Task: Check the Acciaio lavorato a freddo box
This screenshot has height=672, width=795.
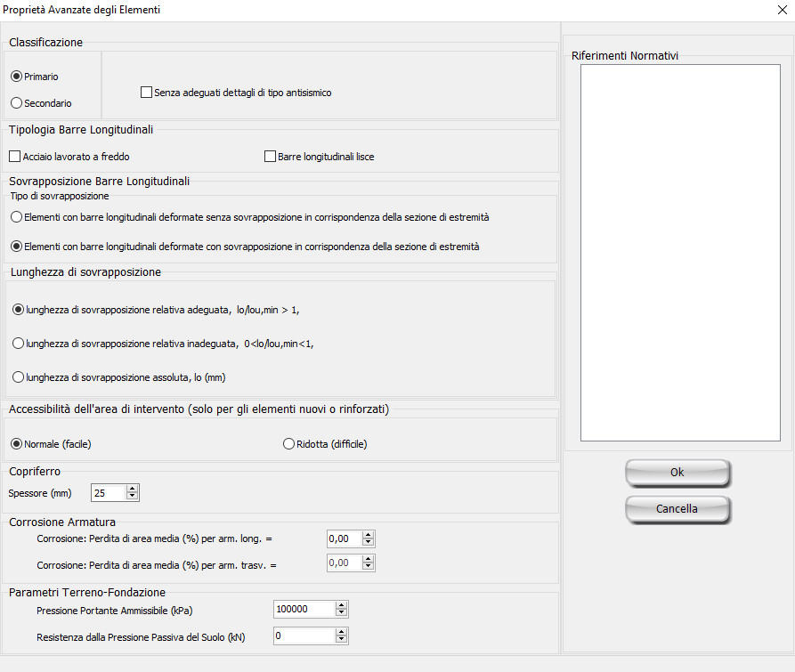Action: 14,157
